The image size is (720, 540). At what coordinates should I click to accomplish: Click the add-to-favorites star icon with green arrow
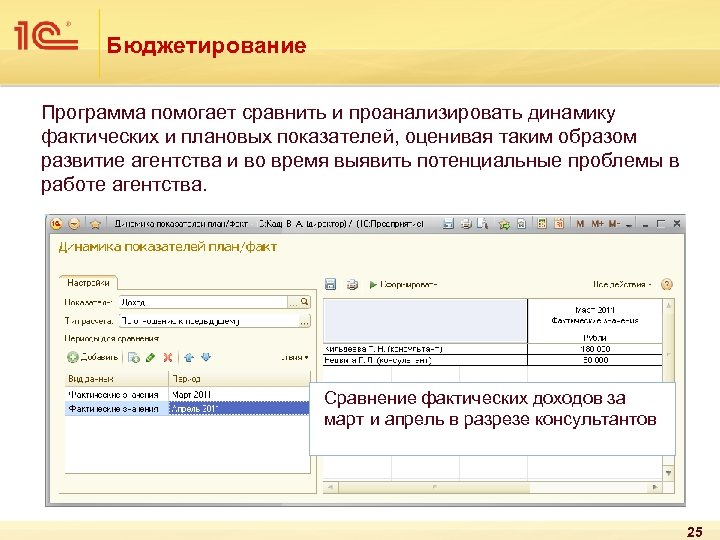(x=504, y=225)
